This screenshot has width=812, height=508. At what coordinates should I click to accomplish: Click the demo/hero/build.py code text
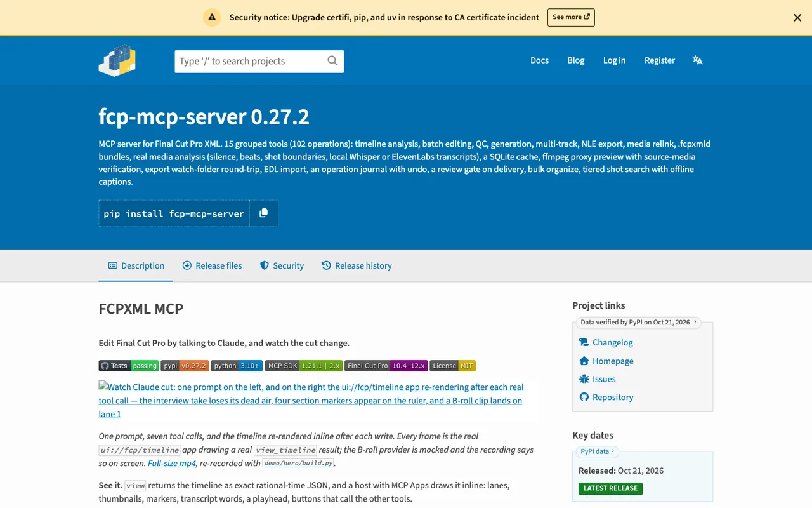pyautogui.click(x=298, y=464)
